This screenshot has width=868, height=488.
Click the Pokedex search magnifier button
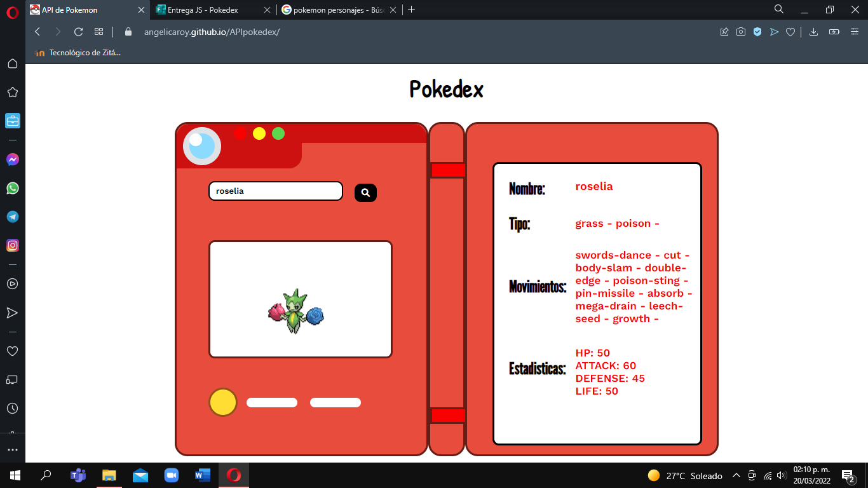pos(365,192)
